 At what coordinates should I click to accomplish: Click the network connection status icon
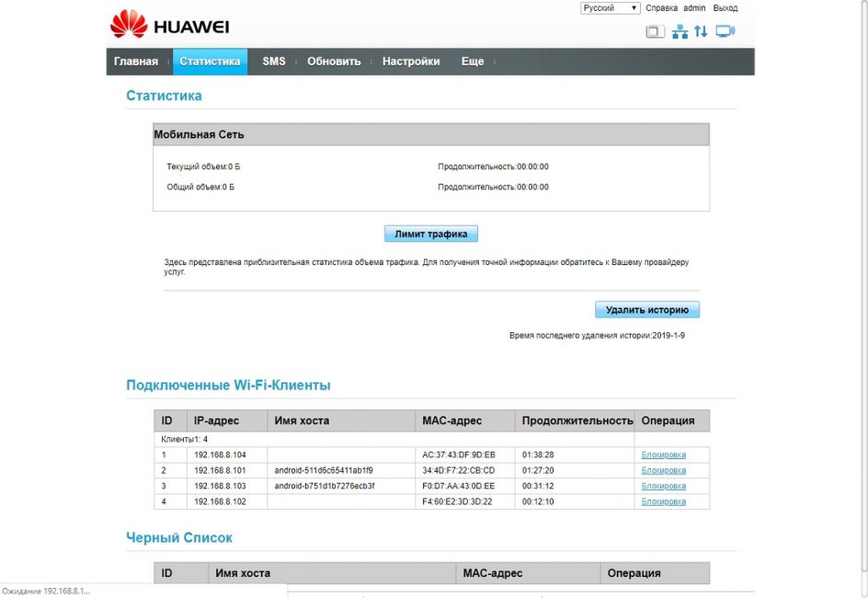680,32
